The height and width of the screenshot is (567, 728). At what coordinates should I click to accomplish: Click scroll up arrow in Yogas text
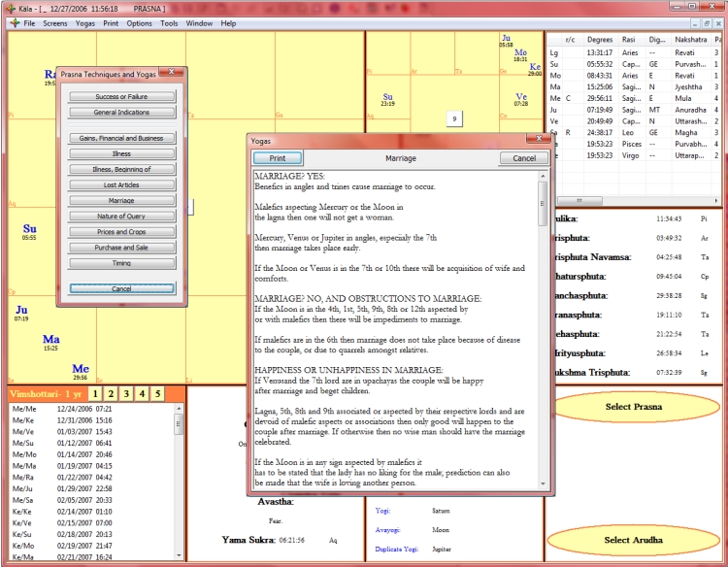[x=543, y=177]
